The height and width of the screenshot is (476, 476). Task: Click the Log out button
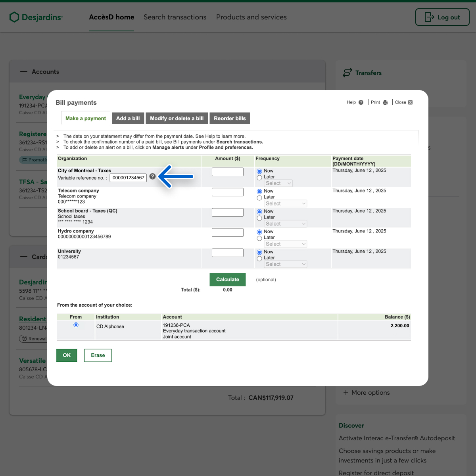pos(442,17)
